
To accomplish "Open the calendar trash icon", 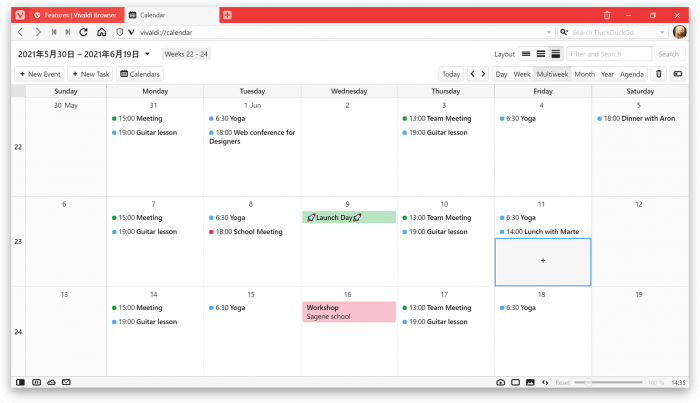I will coord(658,74).
